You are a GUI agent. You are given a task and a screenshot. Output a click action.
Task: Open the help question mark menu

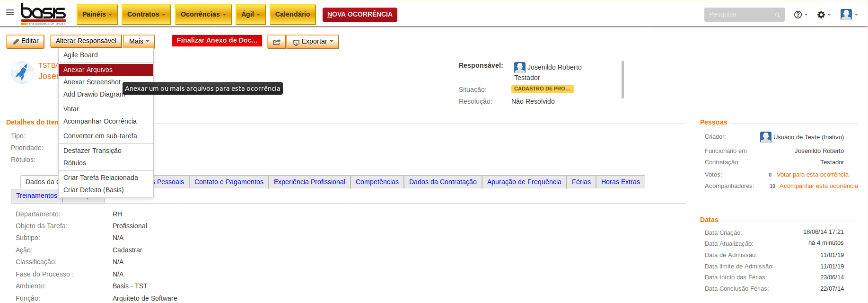click(x=800, y=15)
